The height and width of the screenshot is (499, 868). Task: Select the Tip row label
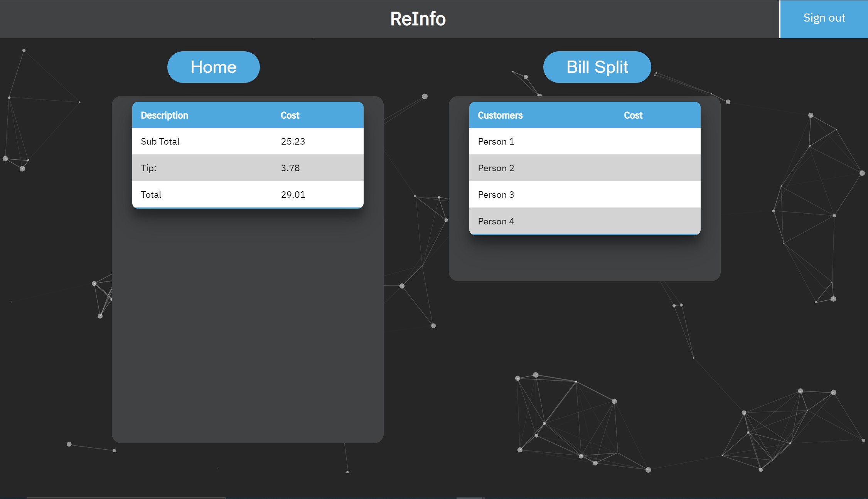148,168
